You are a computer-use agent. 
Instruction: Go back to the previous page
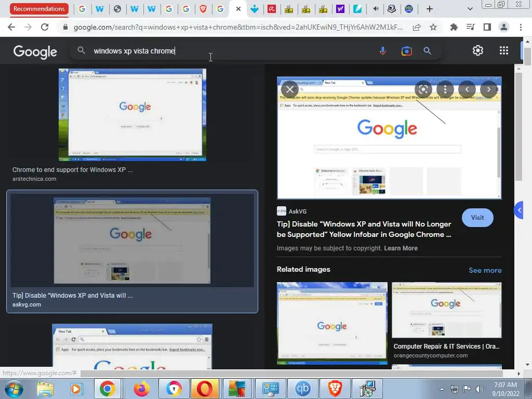point(11,27)
